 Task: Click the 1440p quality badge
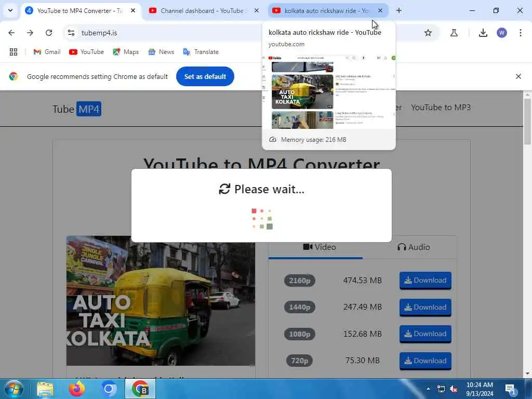click(x=300, y=307)
